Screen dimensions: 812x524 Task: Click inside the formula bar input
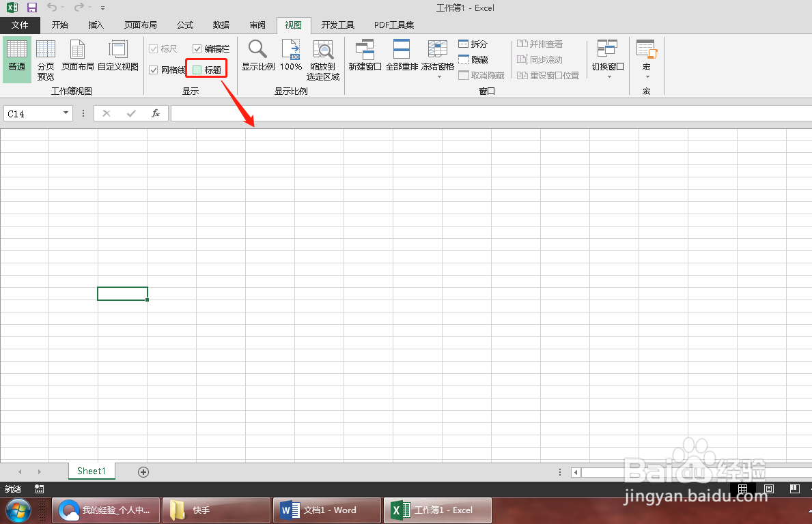tap(491, 113)
